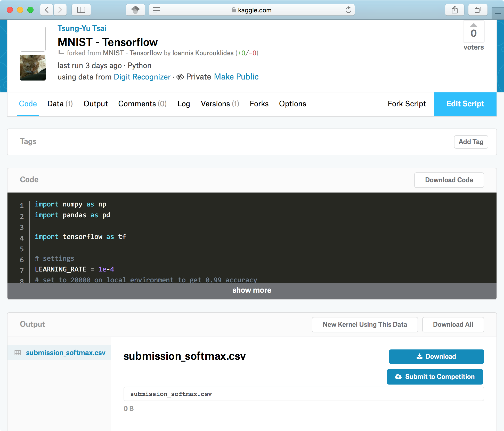Open the Log tab
Image resolution: width=504 pixels, height=431 pixels.
pyautogui.click(x=183, y=104)
